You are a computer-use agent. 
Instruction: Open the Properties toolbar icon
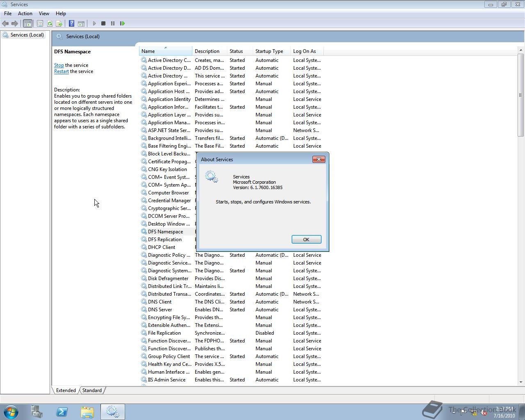pyautogui.click(x=40, y=23)
